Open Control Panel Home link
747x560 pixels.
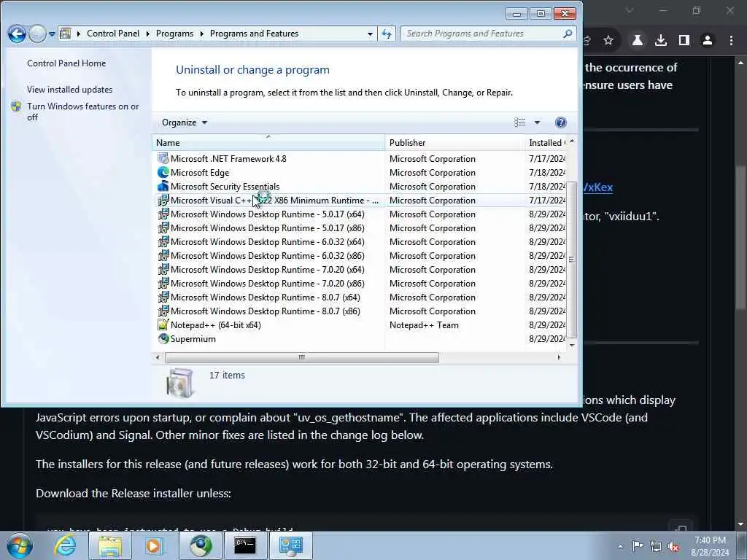tap(66, 63)
